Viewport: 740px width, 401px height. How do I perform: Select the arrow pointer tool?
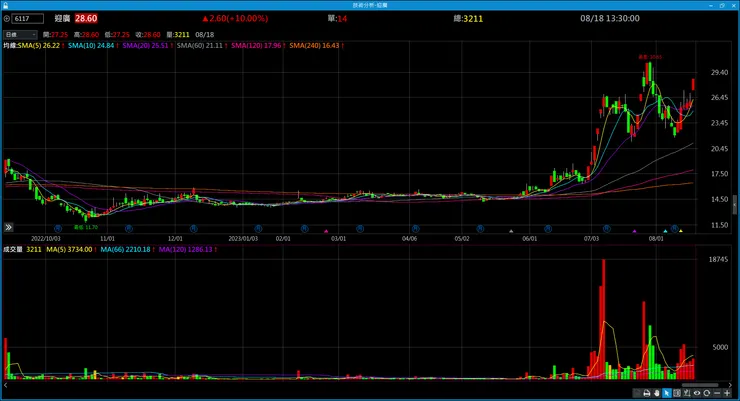point(667,393)
